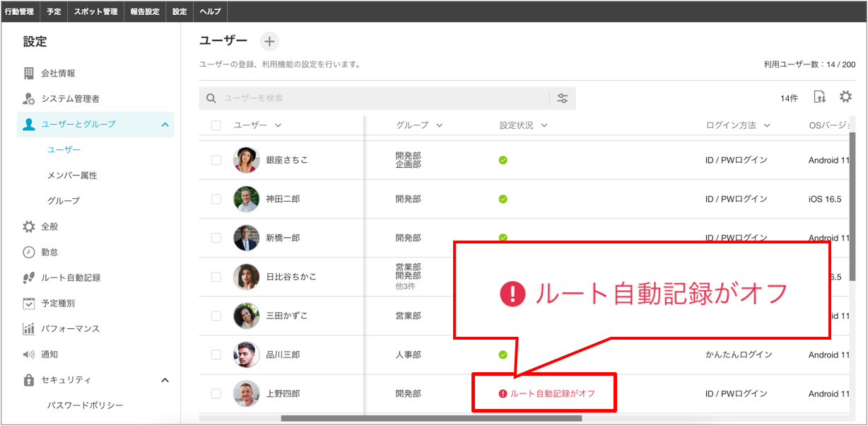868x426 pixels.
Task: Switch to スポット管理 top menu
Action: (x=96, y=11)
